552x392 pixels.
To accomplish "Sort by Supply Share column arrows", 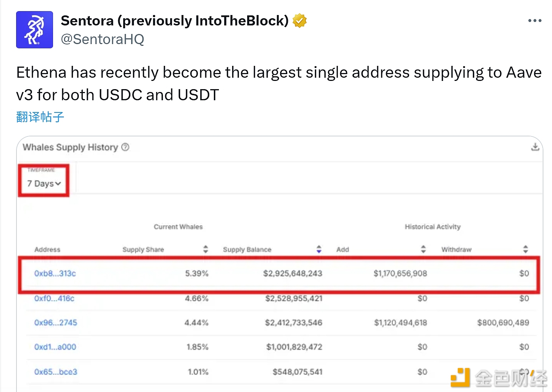I will click(205, 249).
